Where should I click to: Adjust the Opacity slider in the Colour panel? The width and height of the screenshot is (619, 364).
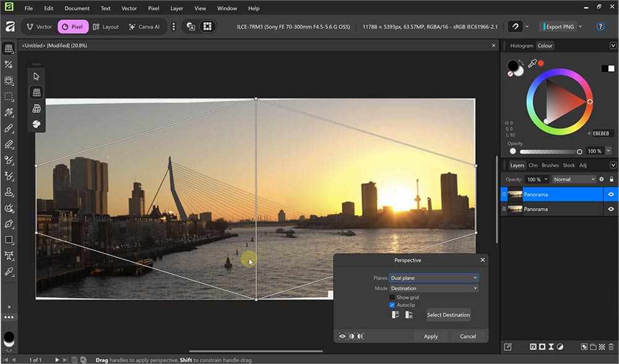579,150
